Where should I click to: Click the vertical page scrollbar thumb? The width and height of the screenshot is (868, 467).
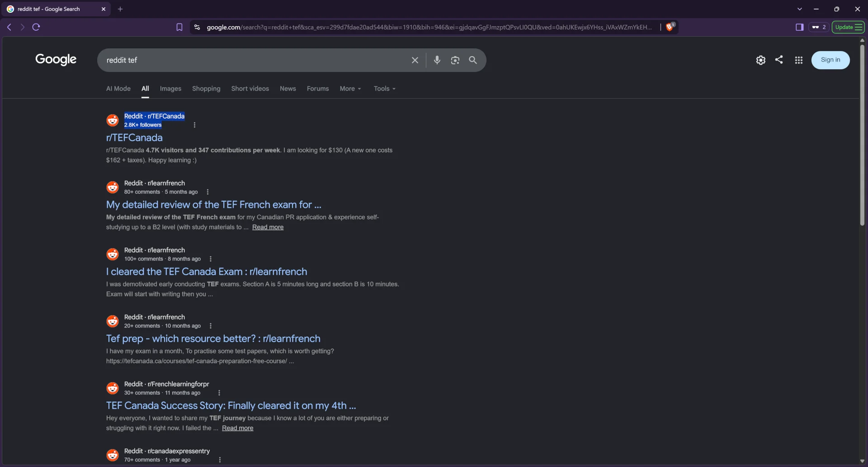pos(862,135)
